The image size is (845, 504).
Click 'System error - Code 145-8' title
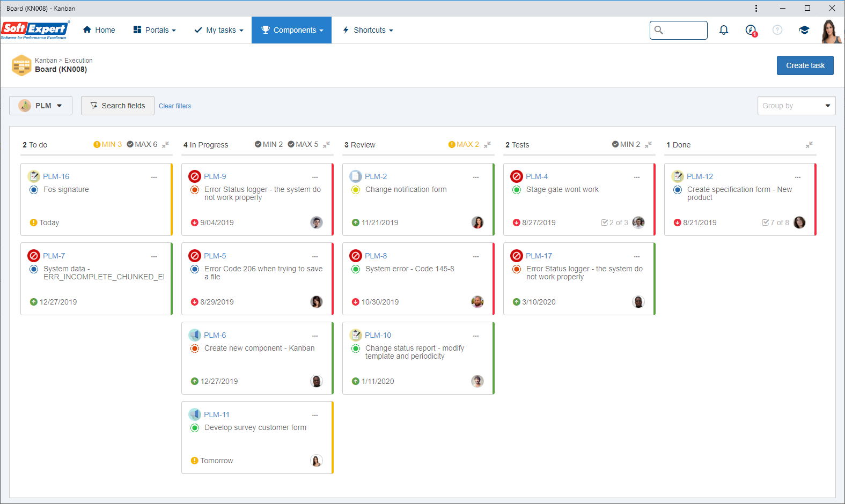point(409,269)
